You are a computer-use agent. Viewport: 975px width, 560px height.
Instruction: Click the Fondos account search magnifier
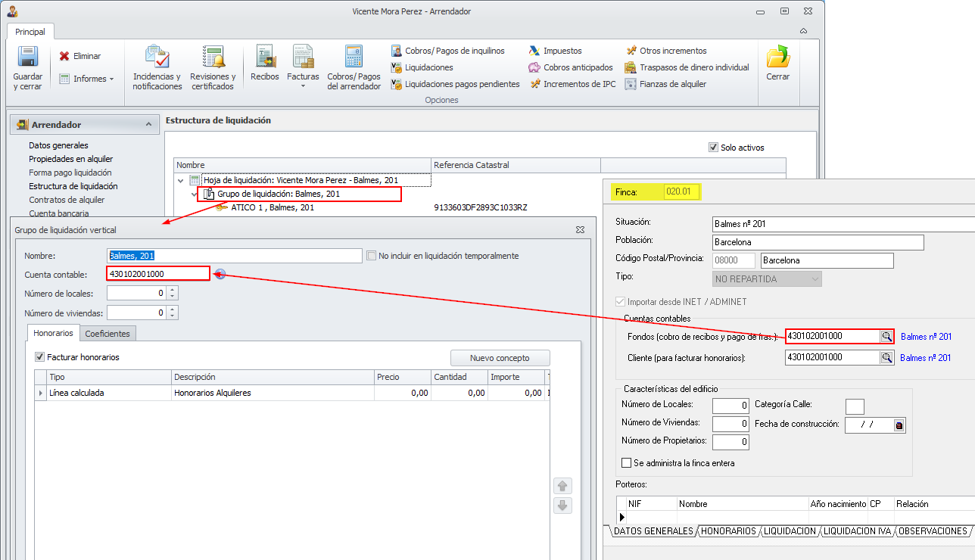pyautogui.click(x=886, y=336)
